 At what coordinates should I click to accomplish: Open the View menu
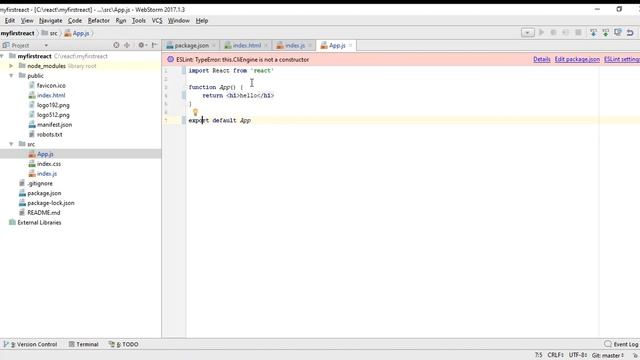pyautogui.click(x=27, y=20)
